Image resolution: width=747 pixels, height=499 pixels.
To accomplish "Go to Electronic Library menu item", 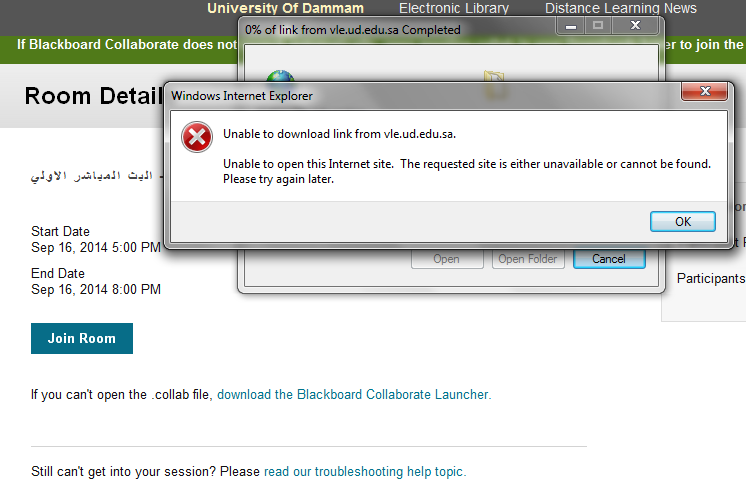I will tap(454, 9).
